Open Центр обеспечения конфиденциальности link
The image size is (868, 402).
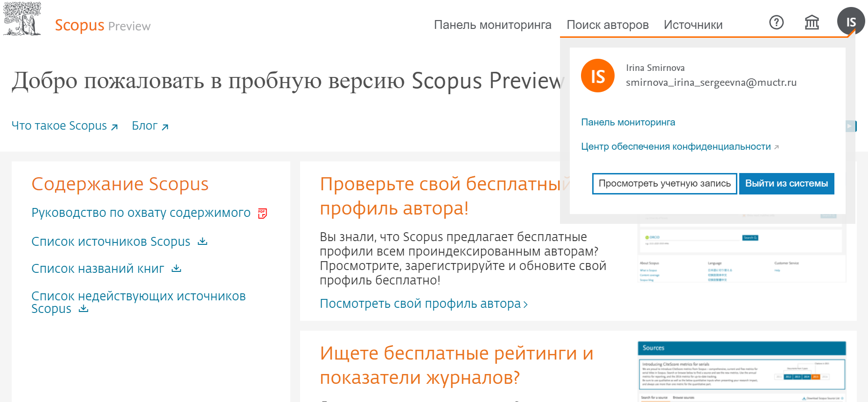click(675, 147)
